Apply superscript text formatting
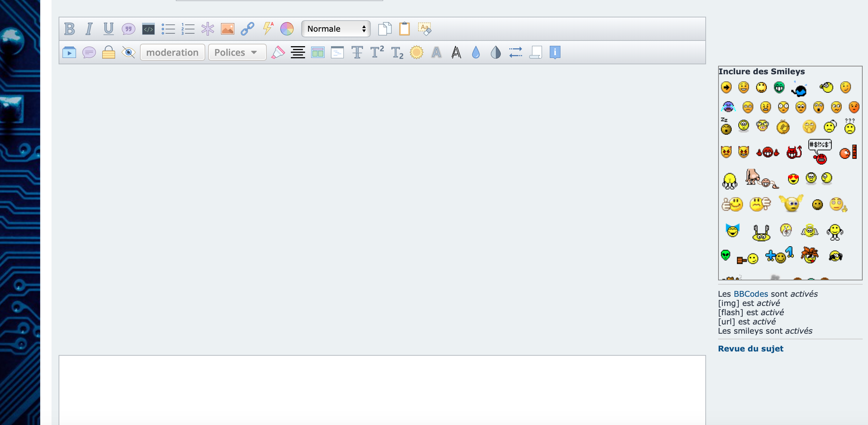This screenshot has height=425, width=868. point(377,53)
